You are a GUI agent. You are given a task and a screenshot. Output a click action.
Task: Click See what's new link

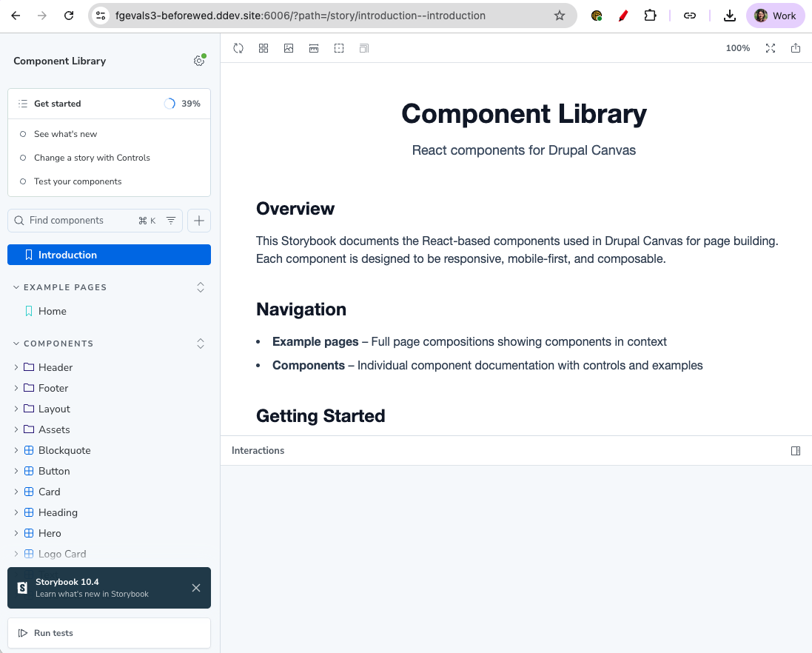66,134
